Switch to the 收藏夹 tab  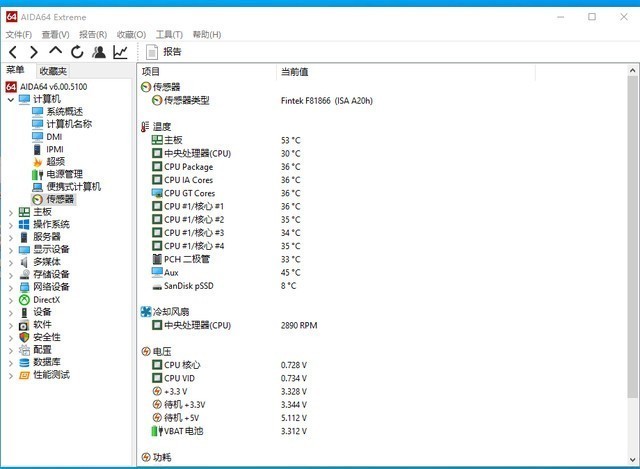click(53, 71)
